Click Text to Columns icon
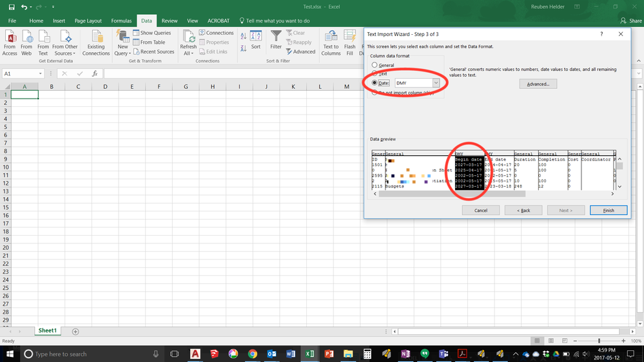 (x=331, y=43)
